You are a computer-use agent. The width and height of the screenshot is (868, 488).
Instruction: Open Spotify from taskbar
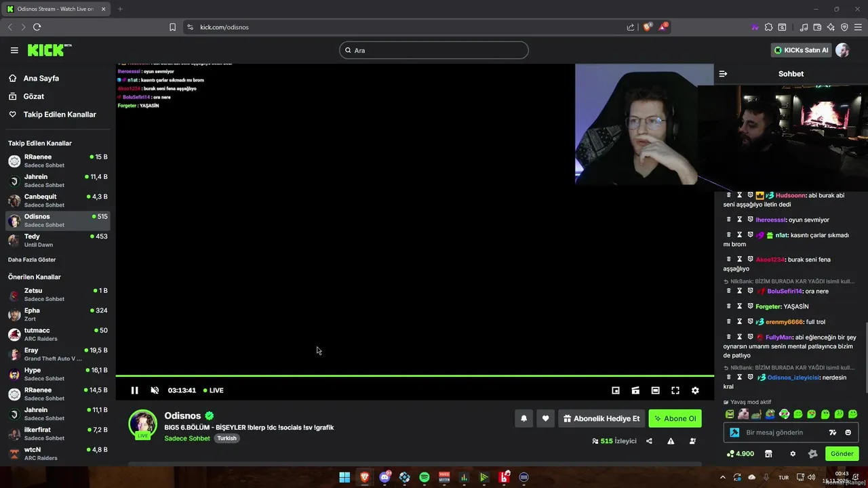pyautogui.click(x=425, y=477)
